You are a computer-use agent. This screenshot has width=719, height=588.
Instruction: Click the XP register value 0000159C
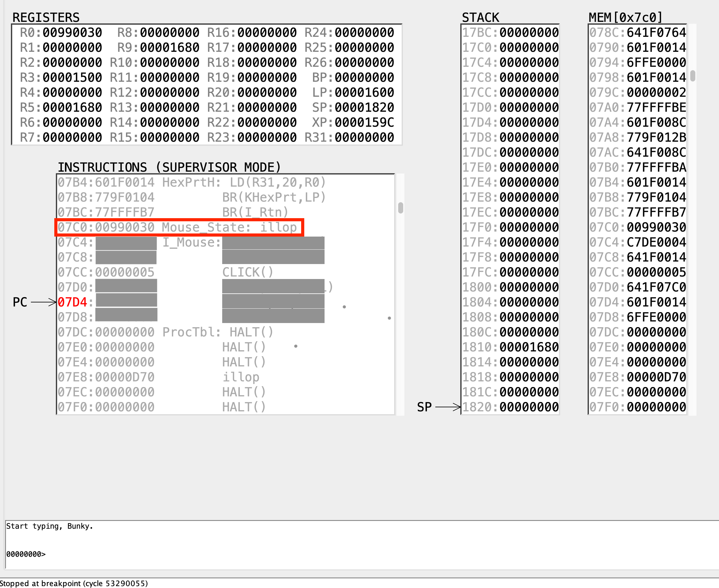pos(364,122)
